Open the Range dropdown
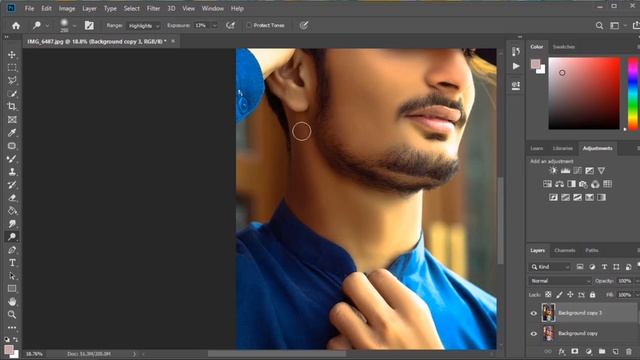 coord(143,26)
